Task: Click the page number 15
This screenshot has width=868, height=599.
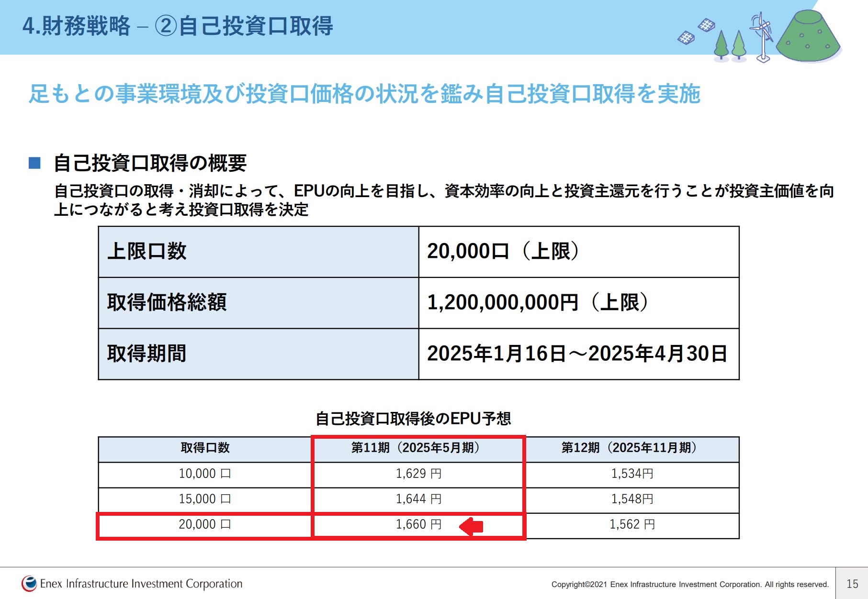Action: (x=852, y=584)
